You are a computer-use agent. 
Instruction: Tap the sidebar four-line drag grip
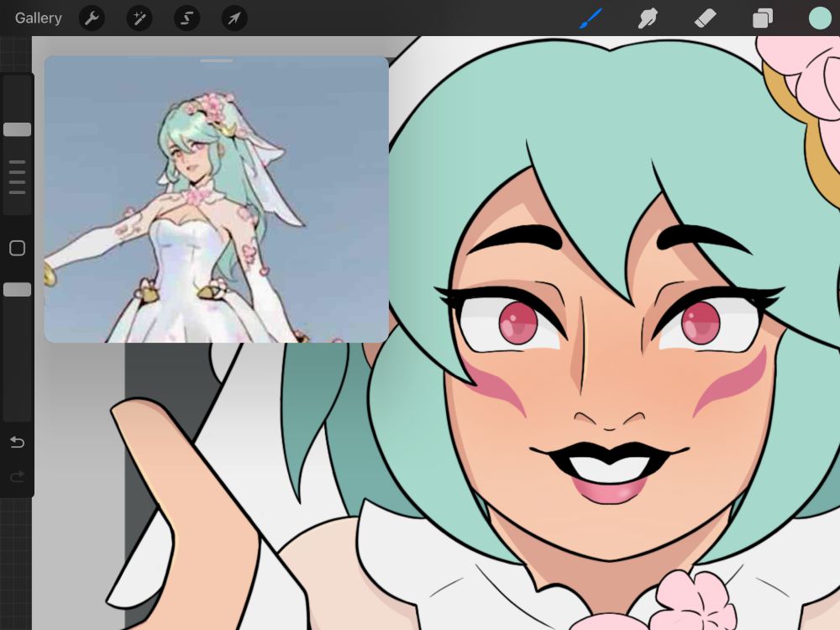coord(17,176)
